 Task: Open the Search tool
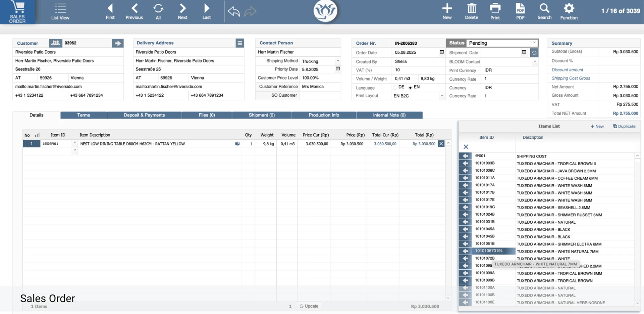544,12
